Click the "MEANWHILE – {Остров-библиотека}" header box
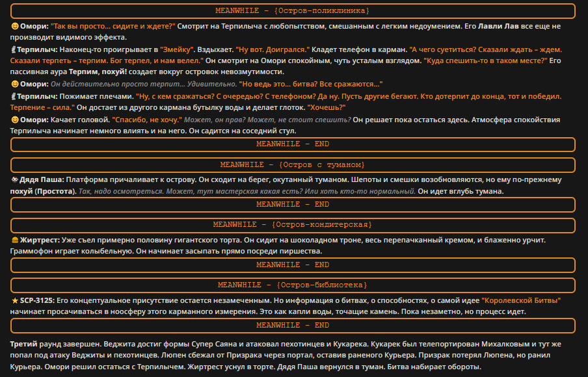Image resolution: width=588 pixels, height=377 pixels. click(293, 285)
